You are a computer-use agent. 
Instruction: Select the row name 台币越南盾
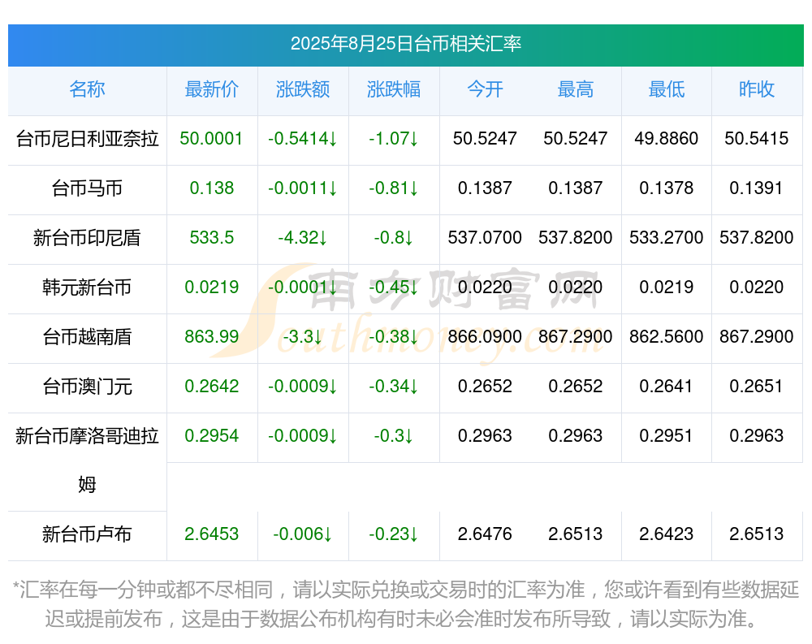click(x=87, y=337)
